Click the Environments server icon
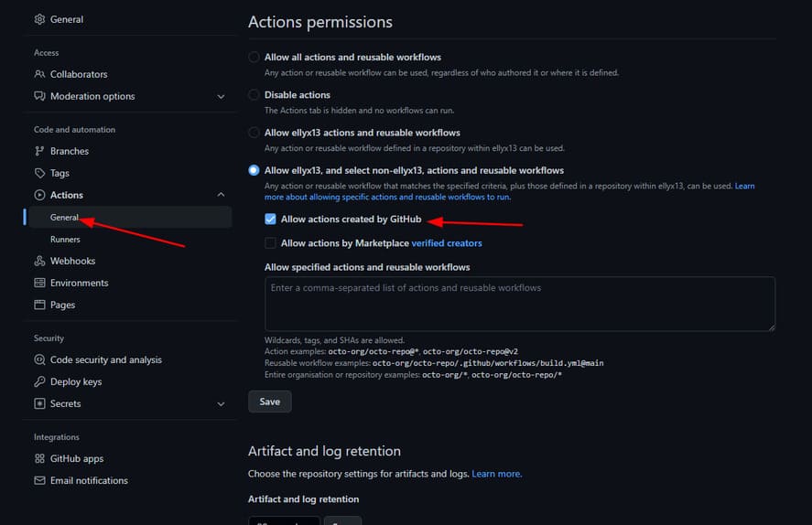This screenshot has height=525, width=812. [x=39, y=283]
